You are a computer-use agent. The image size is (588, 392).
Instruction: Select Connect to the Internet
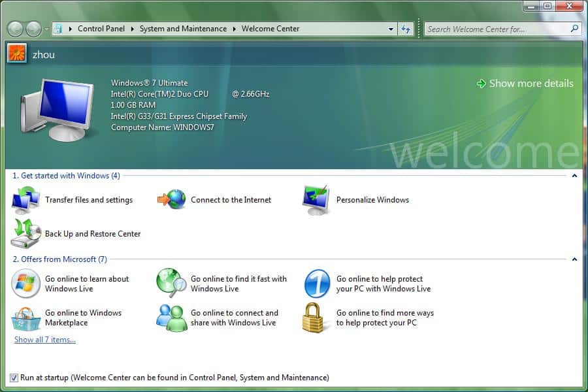[x=230, y=200]
